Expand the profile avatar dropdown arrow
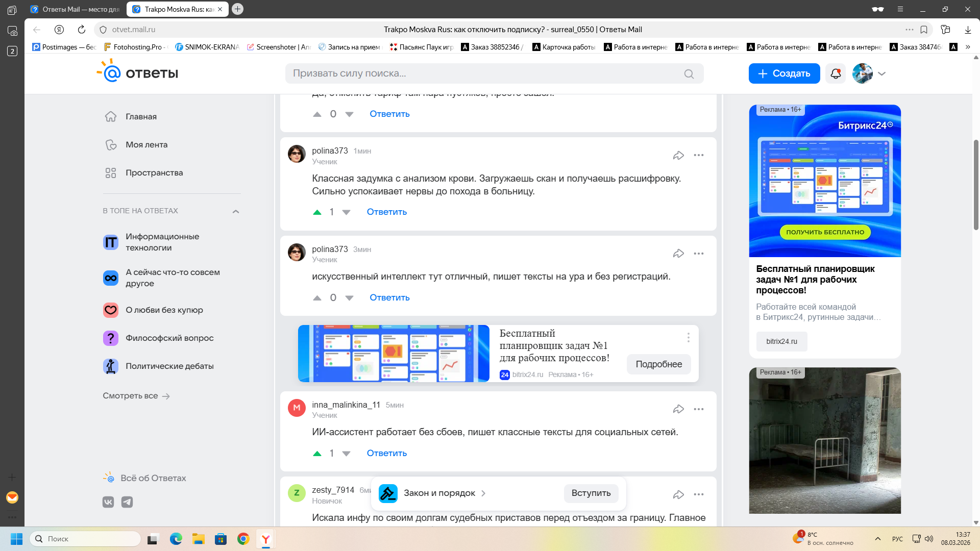 (881, 73)
